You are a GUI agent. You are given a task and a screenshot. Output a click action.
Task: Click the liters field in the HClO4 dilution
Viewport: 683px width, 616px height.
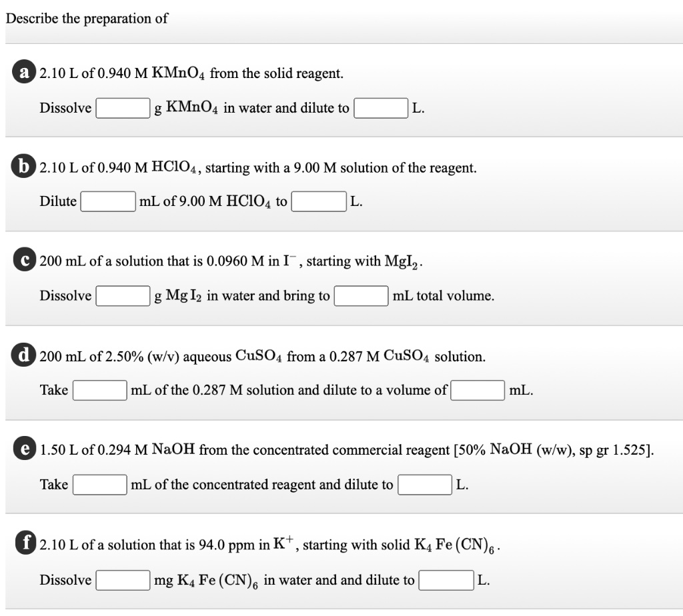317,201
